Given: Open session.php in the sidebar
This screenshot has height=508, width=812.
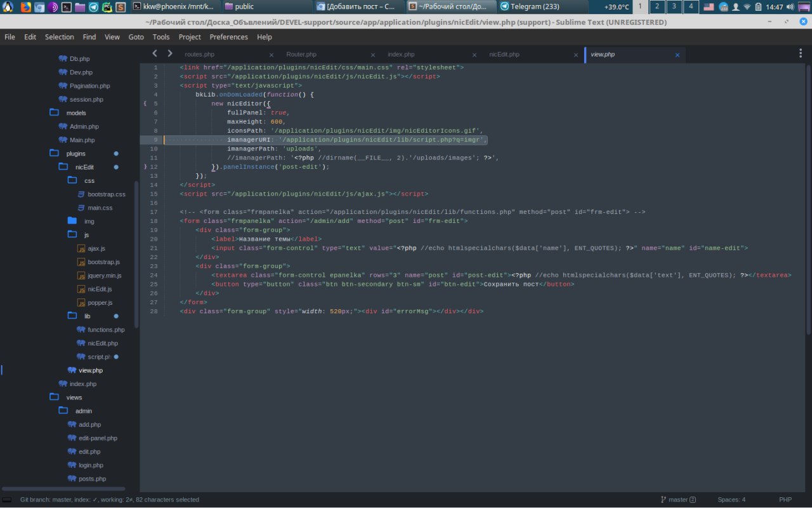Looking at the screenshot, I should pyautogui.click(x=86, y=100).
